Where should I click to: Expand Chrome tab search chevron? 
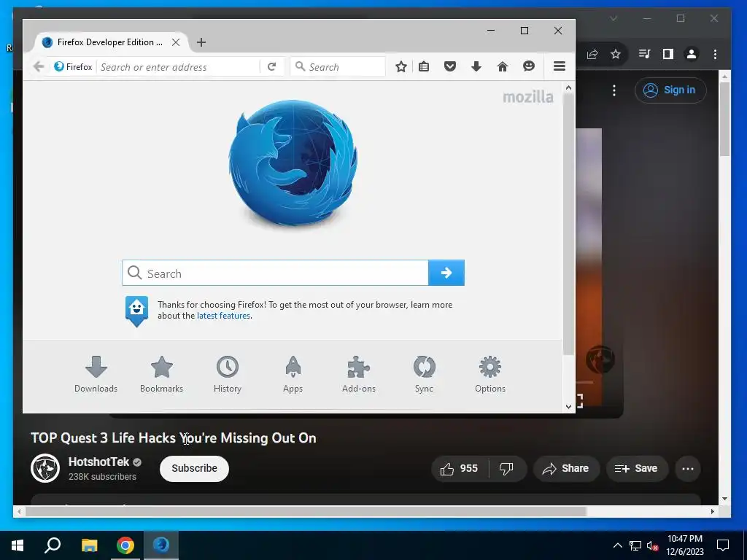pyautogui.click(x=614, y=18)
